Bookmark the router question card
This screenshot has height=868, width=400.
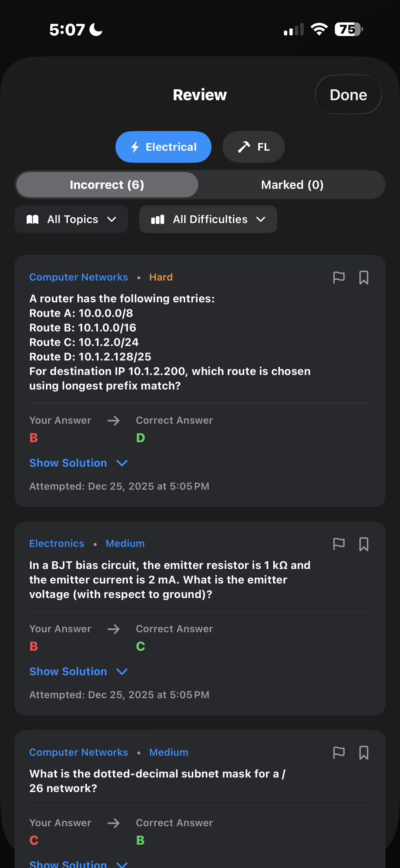364,277
